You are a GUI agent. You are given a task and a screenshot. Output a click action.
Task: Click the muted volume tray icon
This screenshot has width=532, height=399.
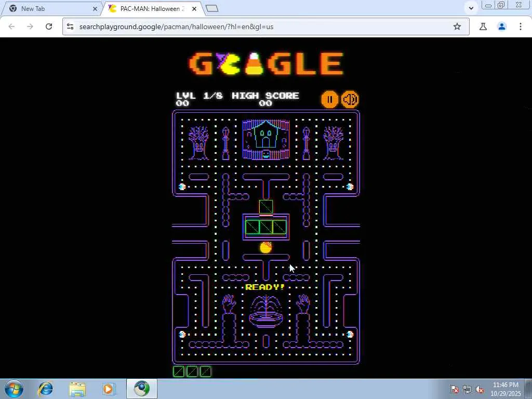(x=480, y=389)
